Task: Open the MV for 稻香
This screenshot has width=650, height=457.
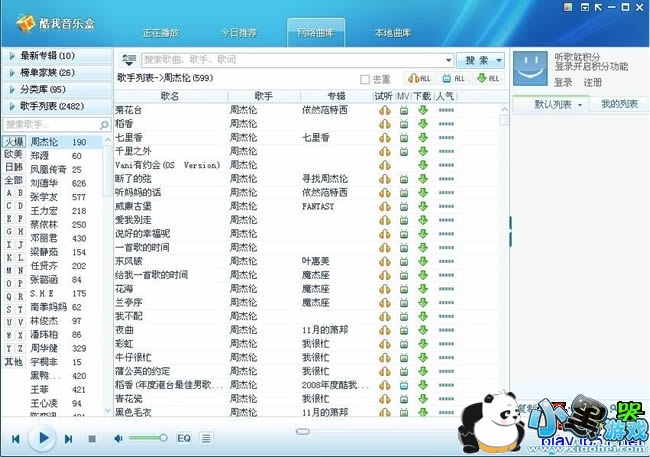Action: [x=404, y=124]
